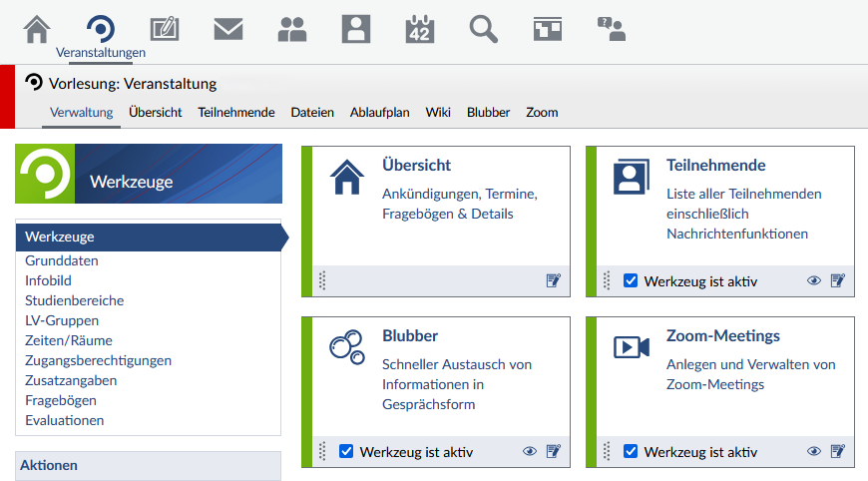
Task: Click edit icon on Übersicht tool card
Action: pyautogui.click(x=554, y=281)
